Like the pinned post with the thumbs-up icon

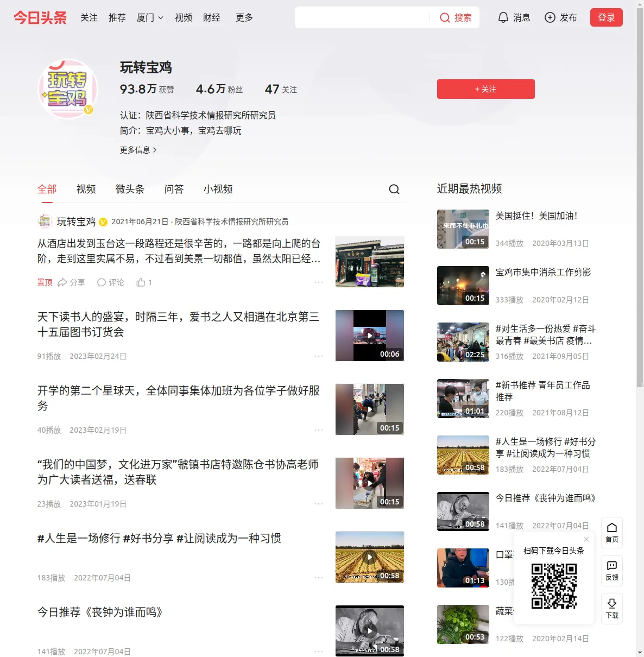(x=141, y=282)
